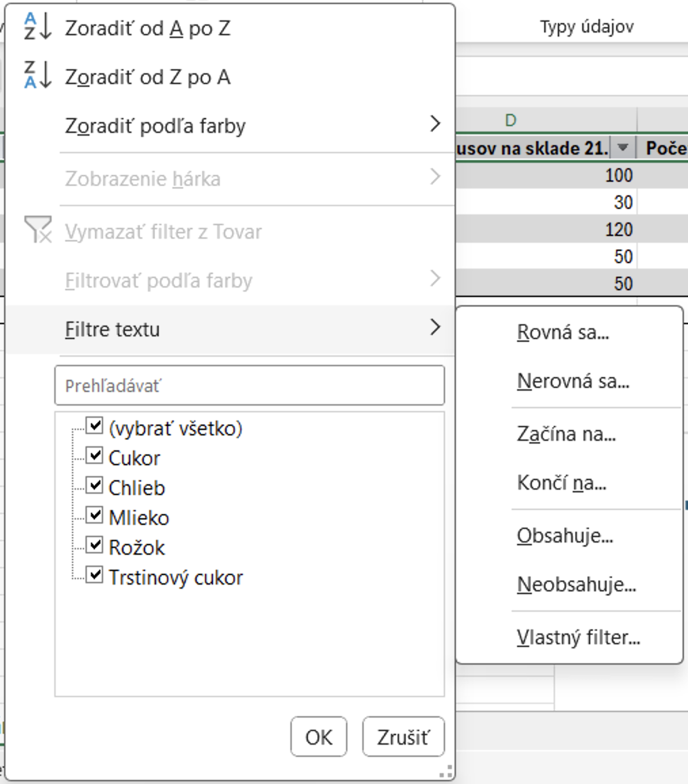Expand chevron next to Zoradiť podľa farby
This screenshot has height=784, width=688.
point(435,123)
